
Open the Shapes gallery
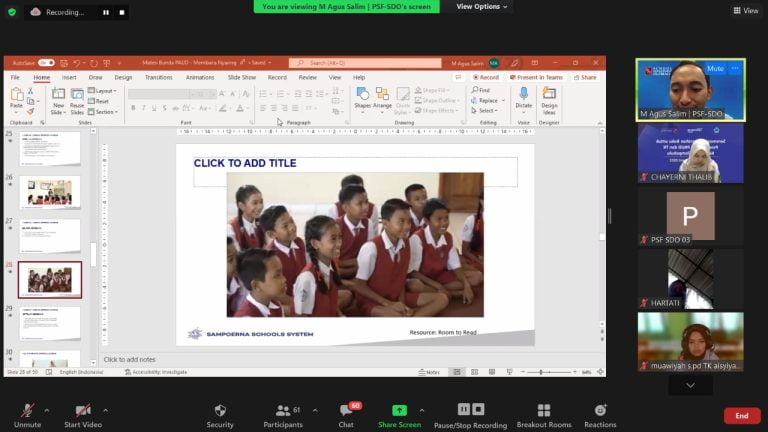pos(362,101)
